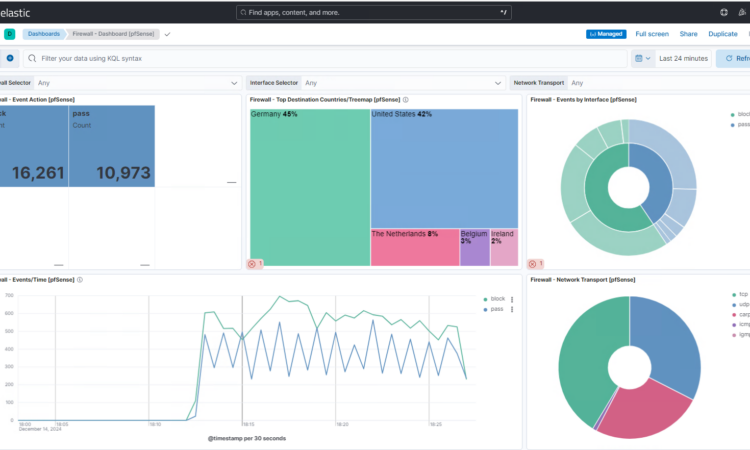The width and height of the screenshot is (750, 450).
Task: Select Germany 45% treemap block
Action: coord(310,187)
